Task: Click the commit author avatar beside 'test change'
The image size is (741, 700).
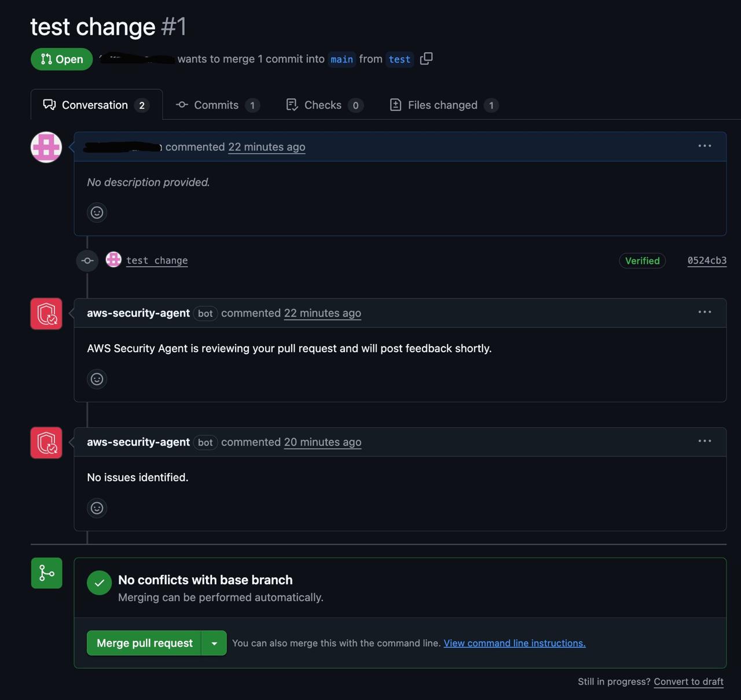Action: point(113,260)
